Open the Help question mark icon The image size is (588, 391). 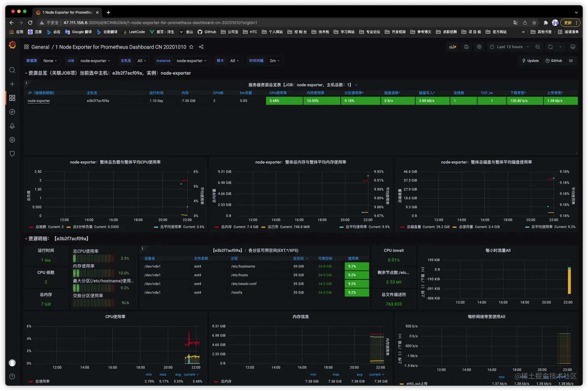(12, 376)
